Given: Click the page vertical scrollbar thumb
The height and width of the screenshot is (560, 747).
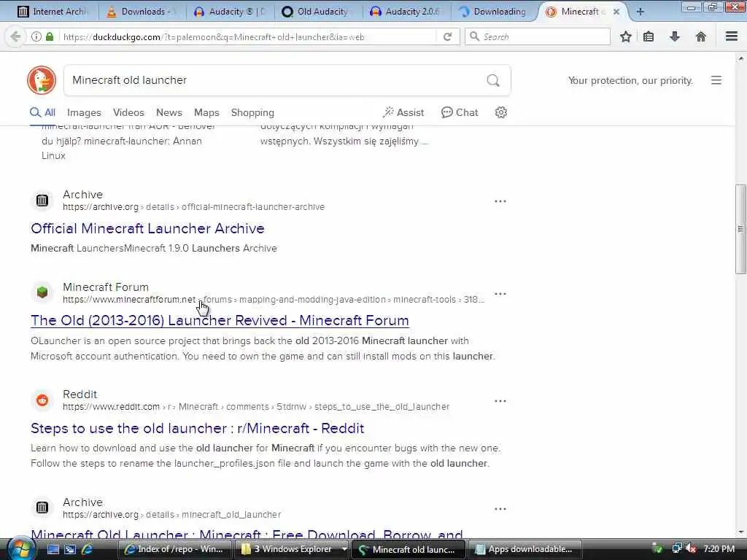Looking at the screenshot, I should [740, 229].
